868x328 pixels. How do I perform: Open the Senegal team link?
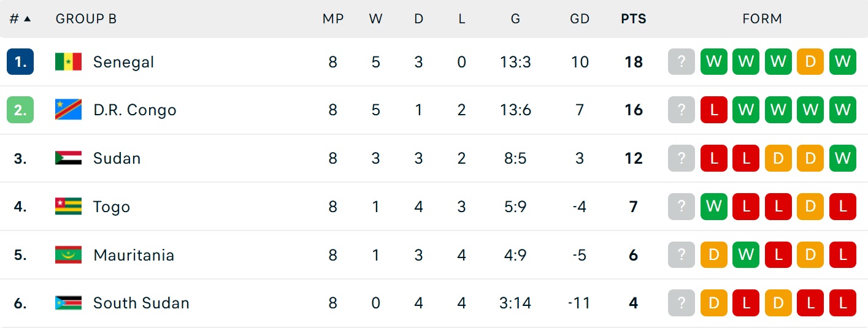(123, 62)
